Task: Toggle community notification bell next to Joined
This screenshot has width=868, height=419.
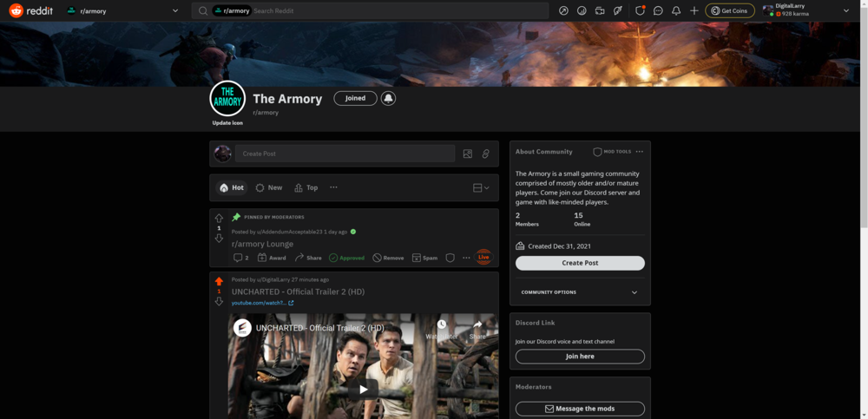Action: coord(389,98)
